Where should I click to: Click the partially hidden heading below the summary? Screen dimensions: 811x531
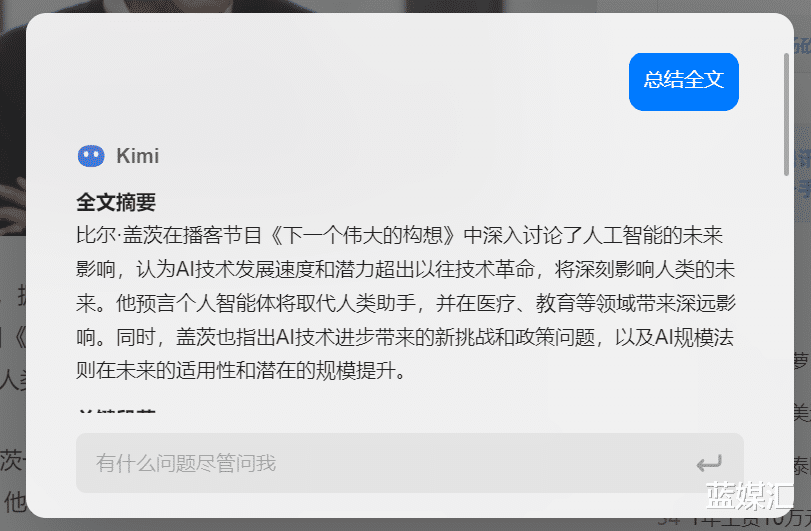click(116, 412)
